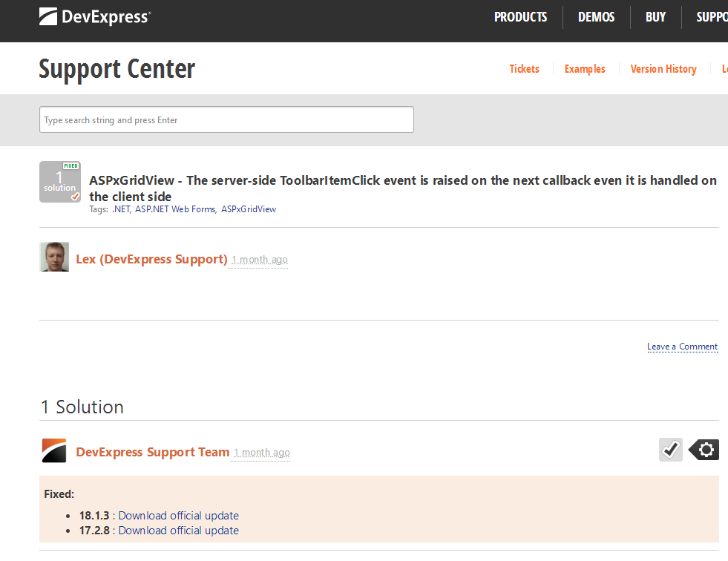Open DevExpress Support Team profile link

[153, 452]
